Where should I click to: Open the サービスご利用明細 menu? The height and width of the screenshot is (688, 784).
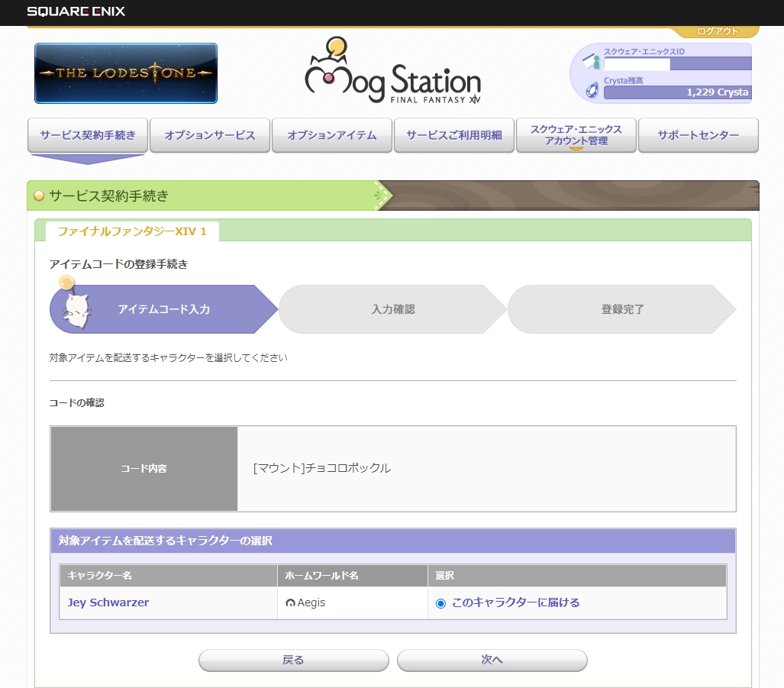454,135
